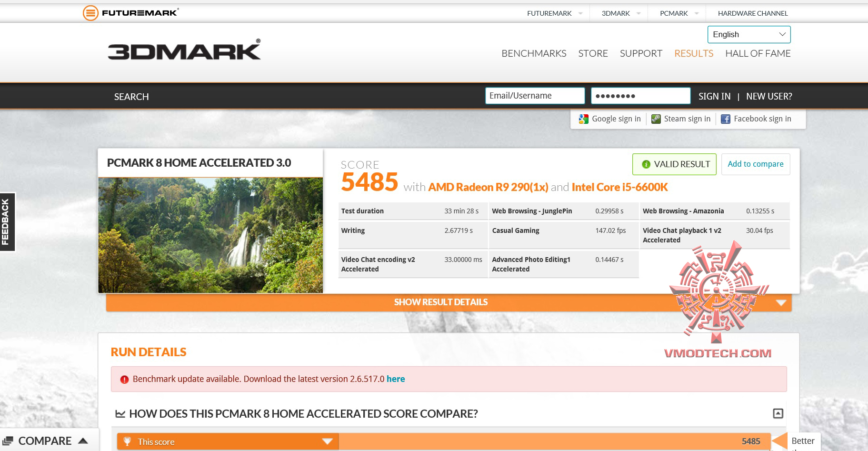Screen dimensions: 868x451
Task: Click the Writing row label
Action: tap(353, 231)
